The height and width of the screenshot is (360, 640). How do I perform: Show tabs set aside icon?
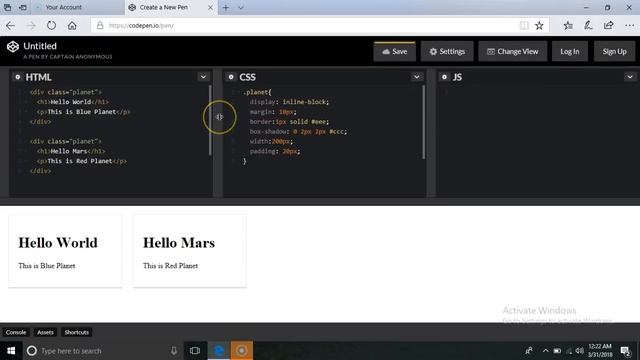pyautogui.click(x=7, y=7)
